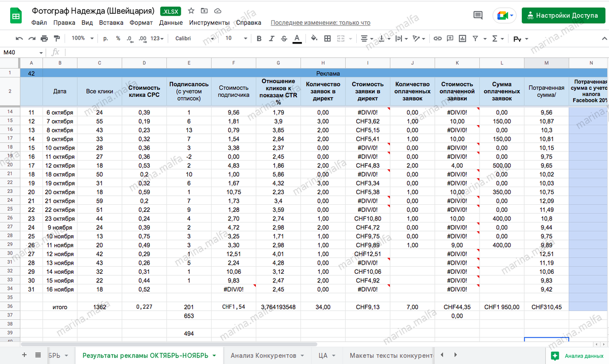
Task: Open the text wrapping dropdown
Action: [x=401, y=39]
